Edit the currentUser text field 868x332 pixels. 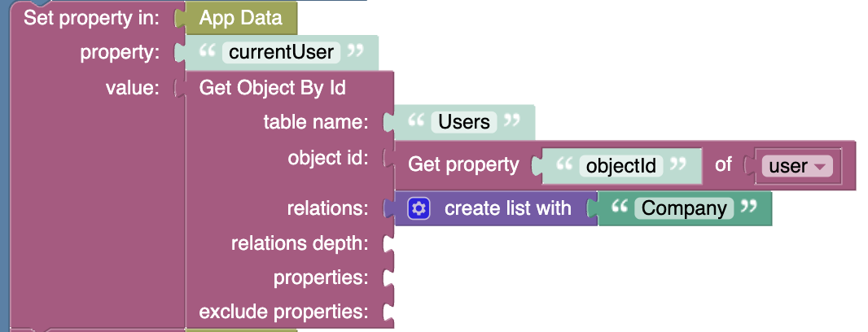coord(281,52)
